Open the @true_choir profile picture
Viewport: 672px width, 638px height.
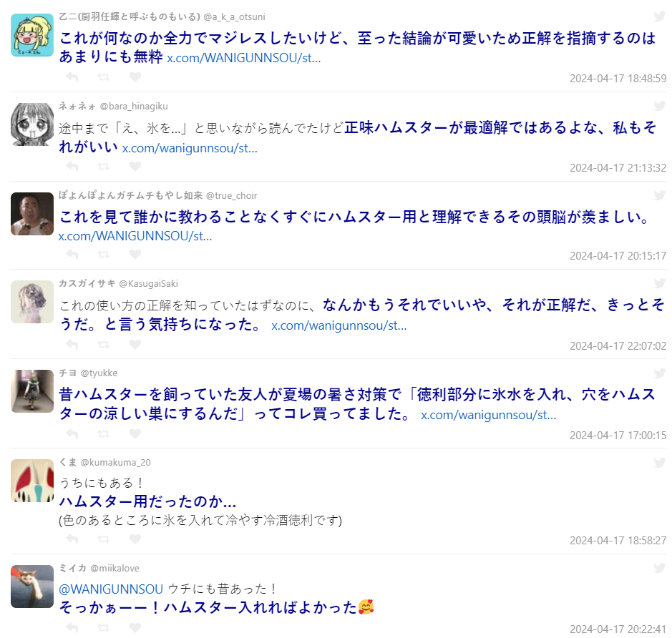pyautogui.click(x=32, y=214)
